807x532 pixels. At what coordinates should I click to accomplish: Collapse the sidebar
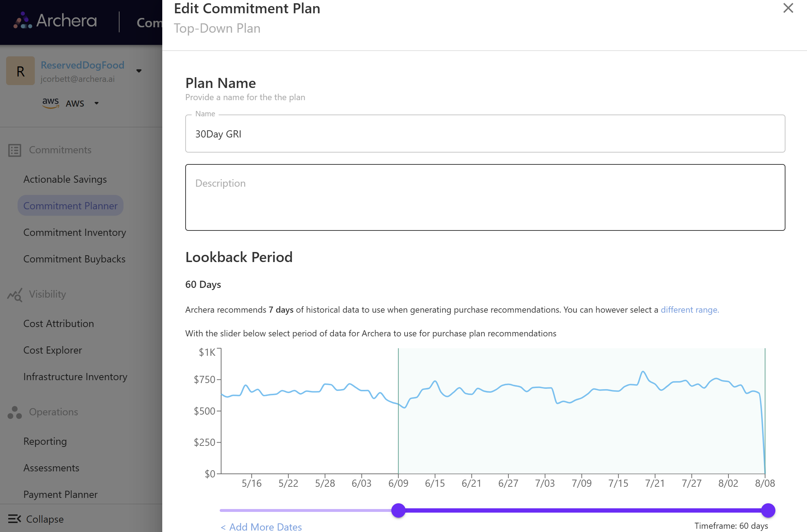[35, 519]
